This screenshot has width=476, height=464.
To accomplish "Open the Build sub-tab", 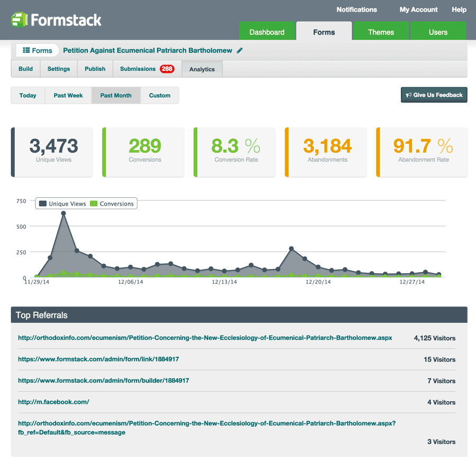I will [25, 69].
